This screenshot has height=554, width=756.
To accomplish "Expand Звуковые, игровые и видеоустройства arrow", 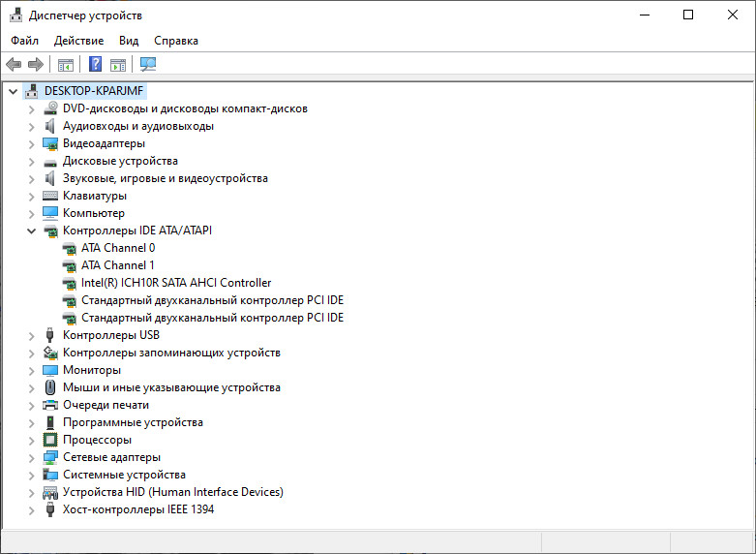I will pyautogui.click(x=31, y=179).
